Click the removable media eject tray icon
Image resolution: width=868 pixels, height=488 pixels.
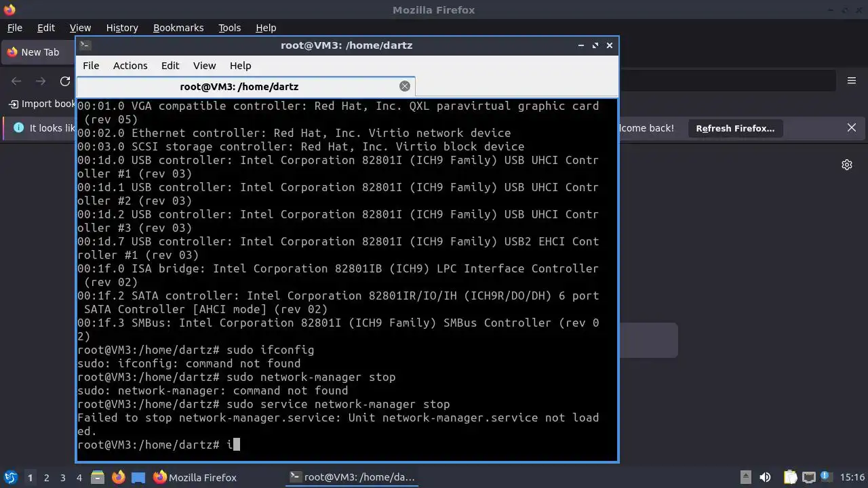[745, 477]
